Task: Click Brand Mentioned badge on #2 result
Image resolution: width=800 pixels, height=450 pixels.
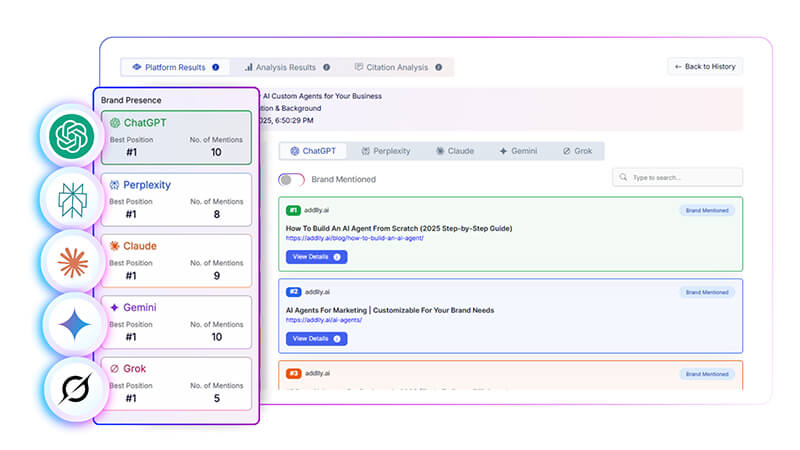Action: click(x=707, y=292)
